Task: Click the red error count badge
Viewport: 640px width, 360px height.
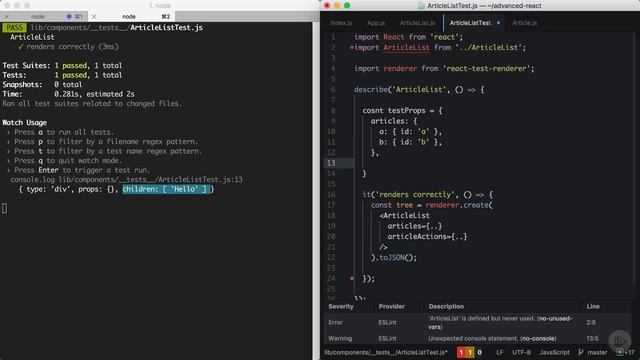Action: (461, 352)
